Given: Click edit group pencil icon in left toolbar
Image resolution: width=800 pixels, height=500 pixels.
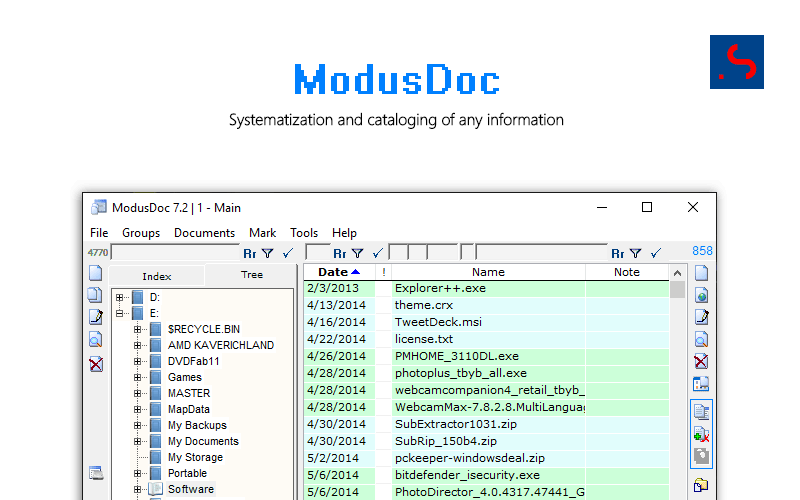Looking at the screenshot, I should pyautogui.click(x=96, y=317).
